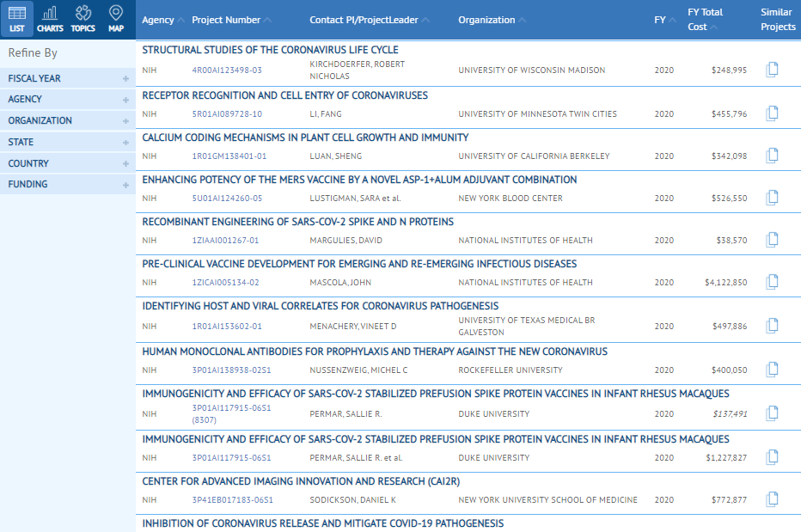Viewport: 801px width, 532px height.
Task: Open project 1R01AI153602-01
Action: [x=227, y=326]
